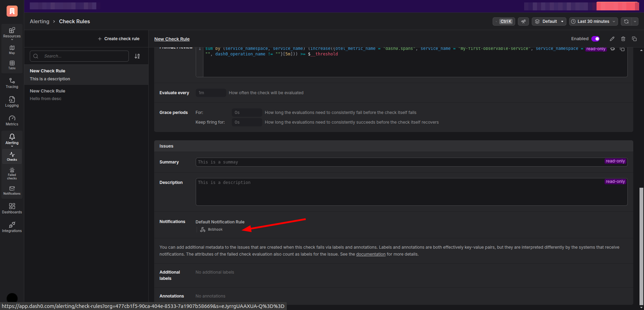Click the 'No additional labels' text

pyautogui.click(x=215, y=272)
